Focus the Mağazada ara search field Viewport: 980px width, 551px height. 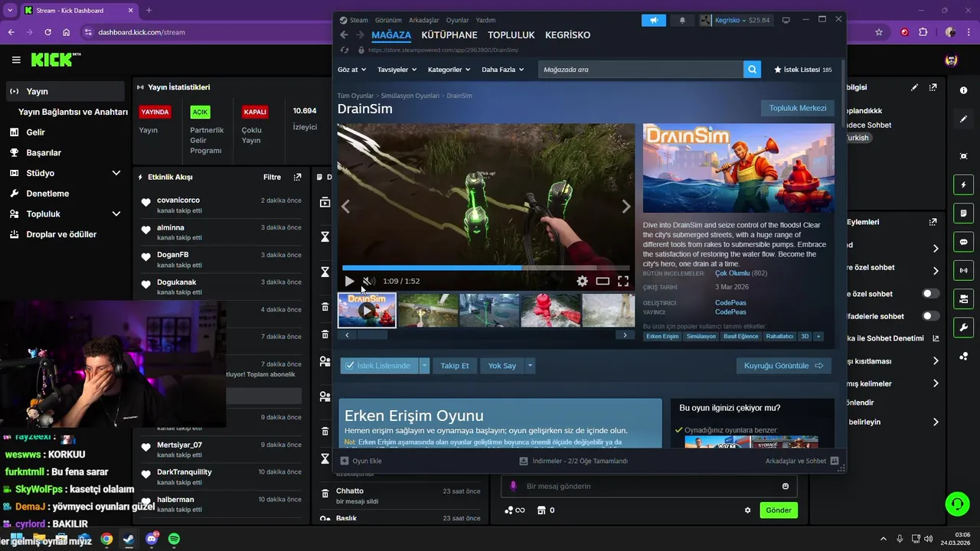click(641, 70)
